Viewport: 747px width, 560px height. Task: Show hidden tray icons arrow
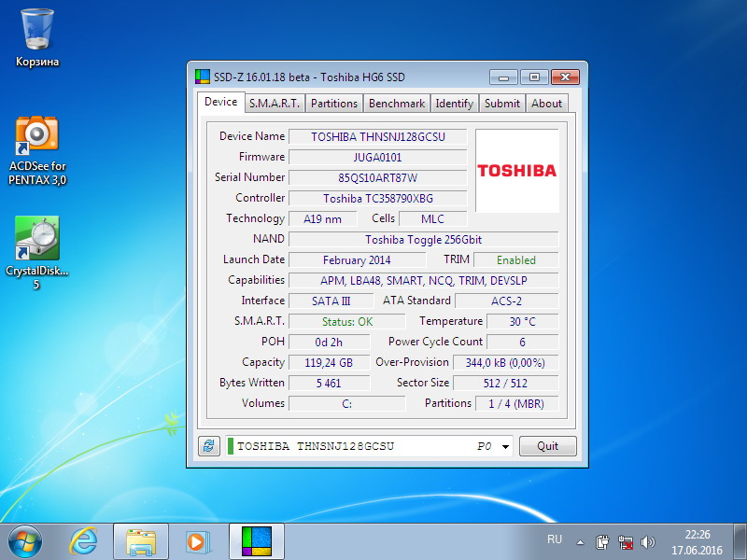coord(580,542)
